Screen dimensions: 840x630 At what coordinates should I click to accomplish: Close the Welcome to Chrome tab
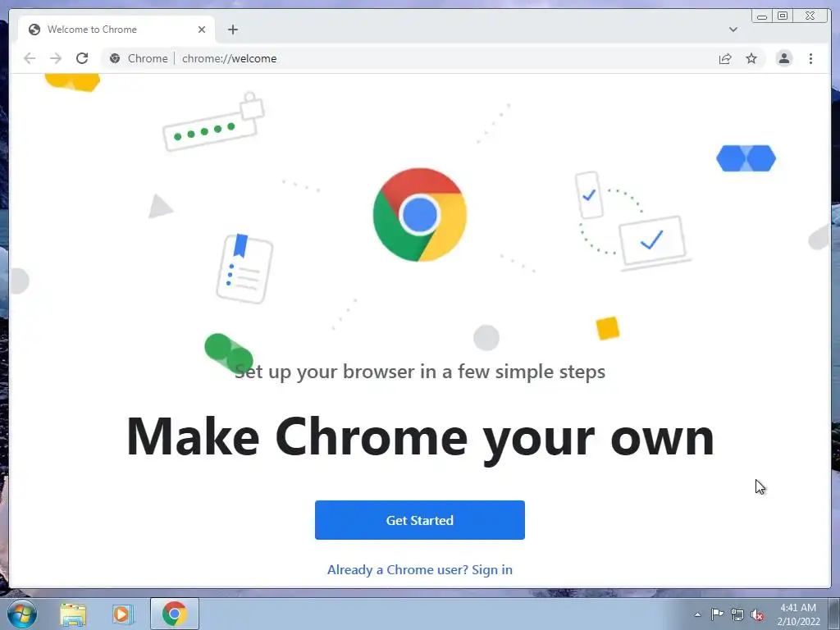pos(202,30)
